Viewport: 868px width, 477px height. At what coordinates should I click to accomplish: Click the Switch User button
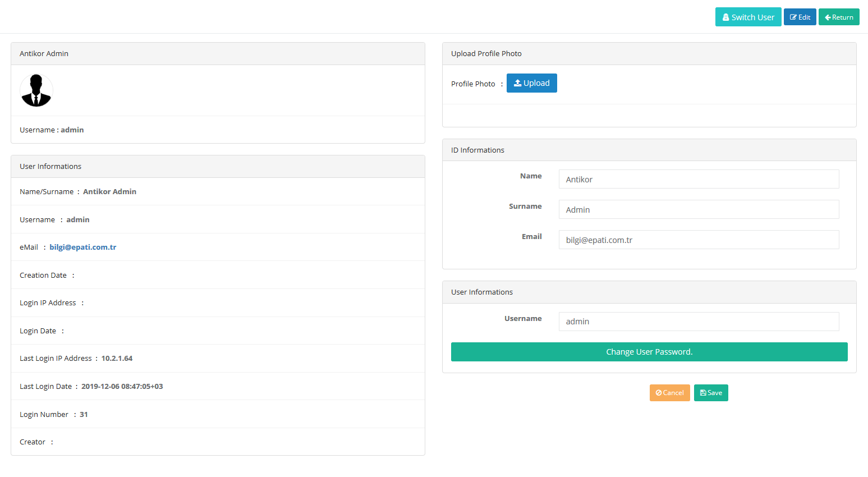[748, 17]
